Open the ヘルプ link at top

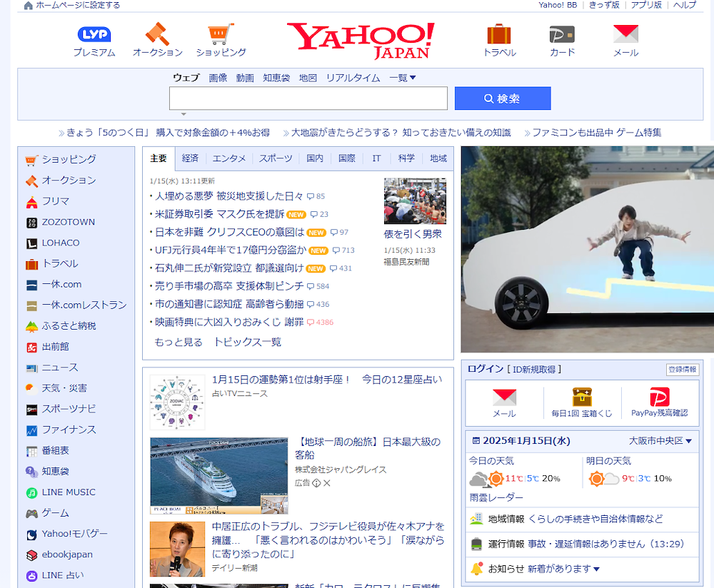pyautogui.click(x=685, y=5)
